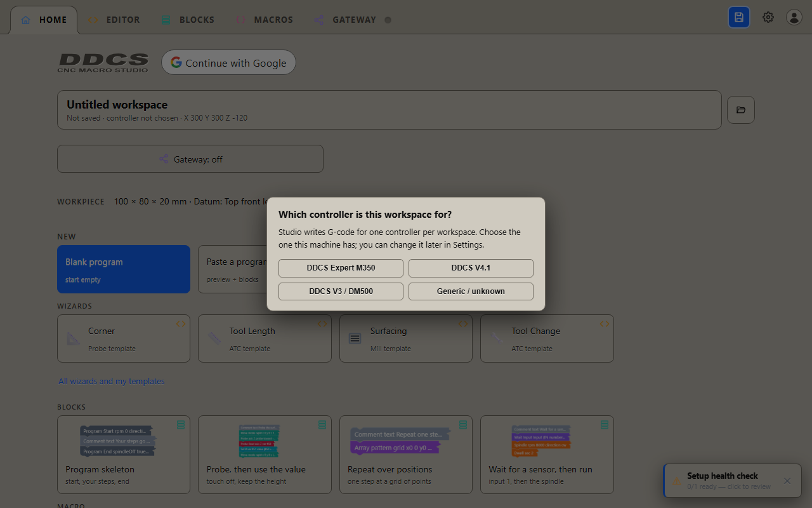Image resolution: width=812 pixels, height=508 pixels.
Task: Click the Gateway: off button
Action: [190, 159]
